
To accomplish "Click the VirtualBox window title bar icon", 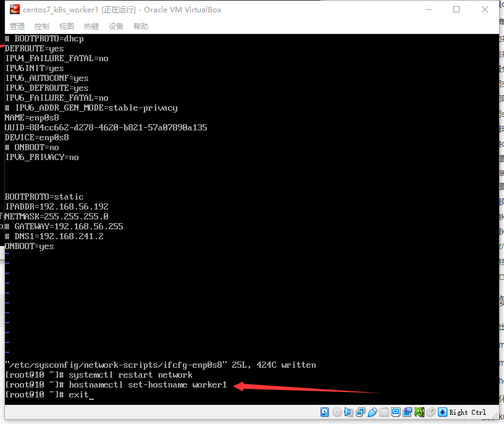I will pos(15,9).
